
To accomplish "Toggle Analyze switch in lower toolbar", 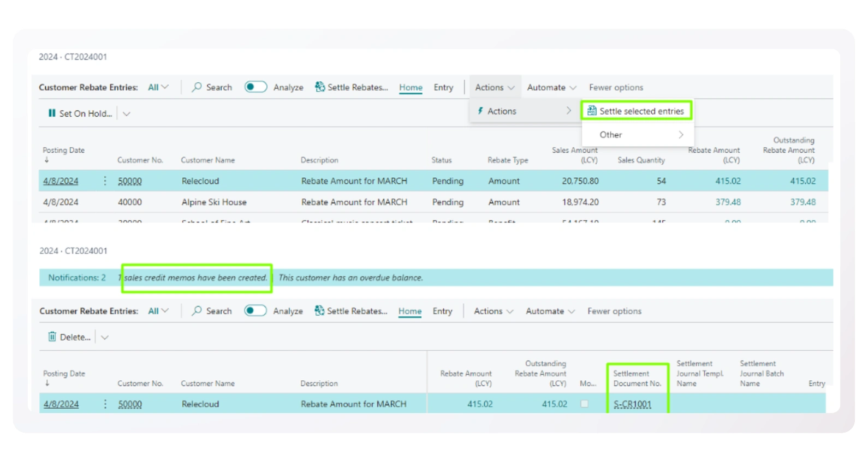I will click(255, 311).
